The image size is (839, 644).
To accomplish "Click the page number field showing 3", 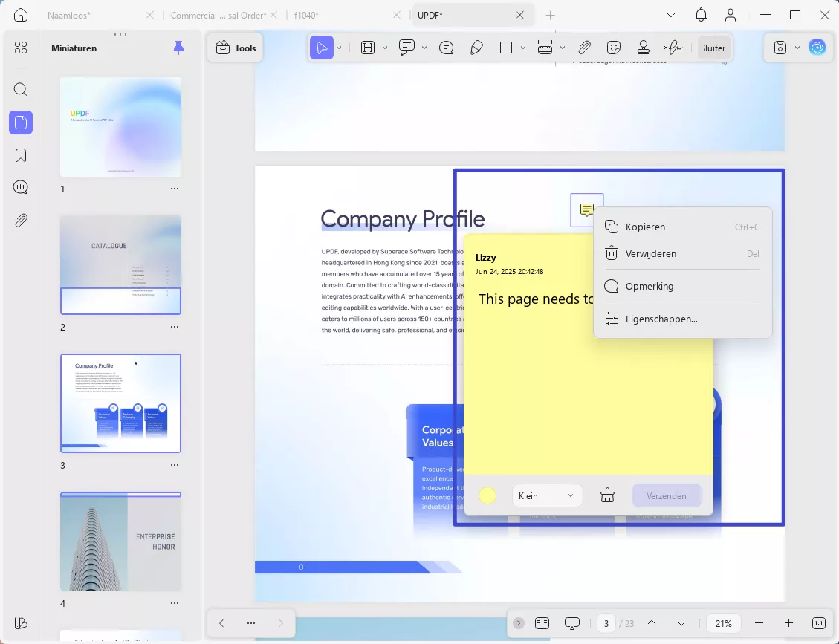I will (606, 623).
